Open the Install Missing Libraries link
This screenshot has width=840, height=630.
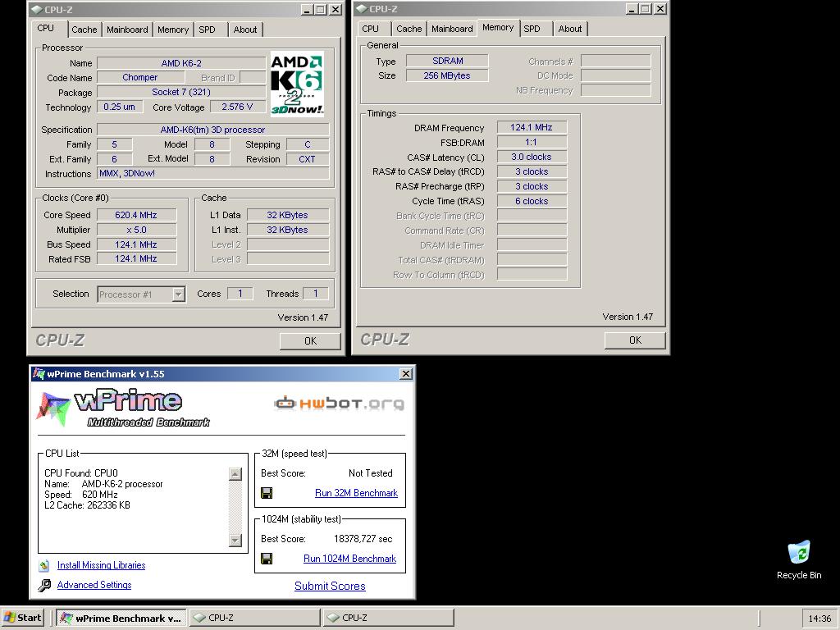101,565
